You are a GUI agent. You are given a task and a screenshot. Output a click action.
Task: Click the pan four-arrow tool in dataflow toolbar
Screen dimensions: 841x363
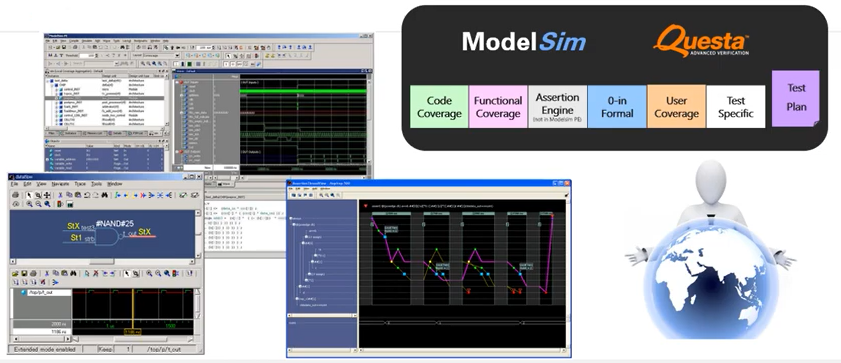[47, 195]
